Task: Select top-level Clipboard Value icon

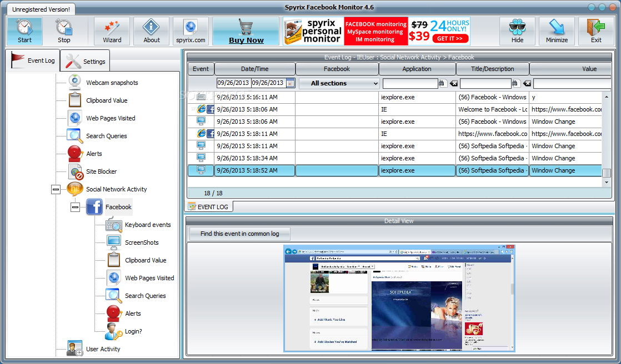Action: tap(75, 100)
